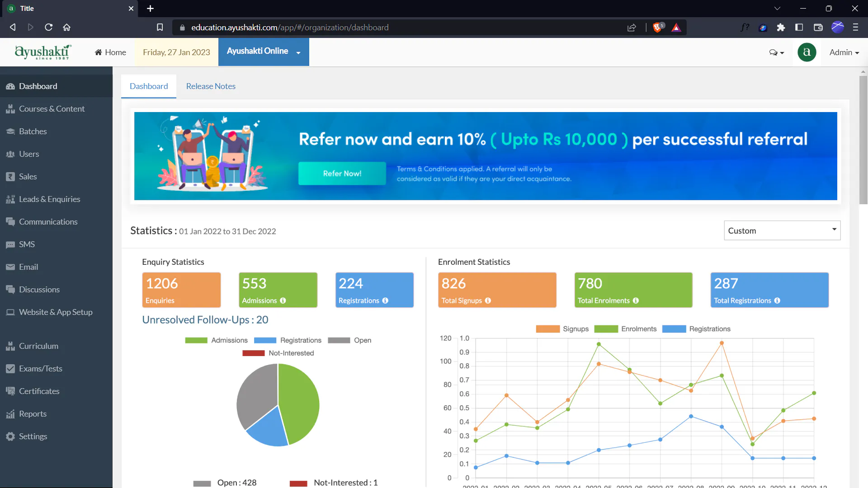Click the Settings gear icon in sidebar
This screenshot has width=868, height=488.
click(x=10, y=436)
